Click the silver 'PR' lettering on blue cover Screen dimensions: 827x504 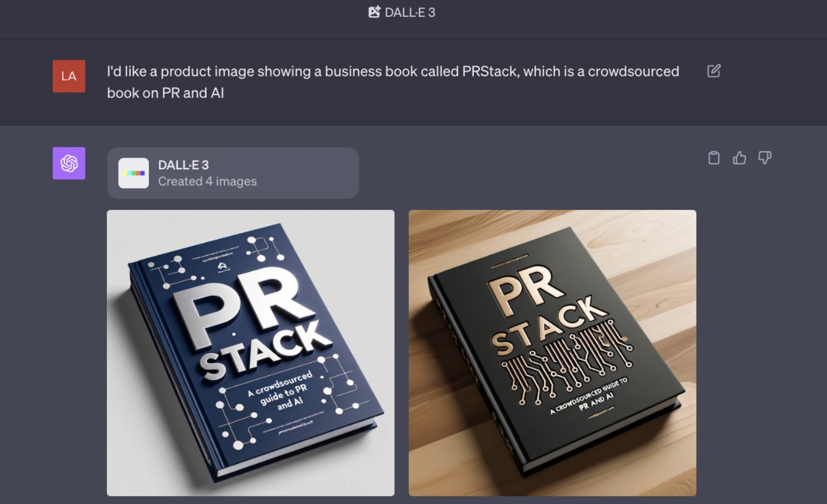click(244, 307)
